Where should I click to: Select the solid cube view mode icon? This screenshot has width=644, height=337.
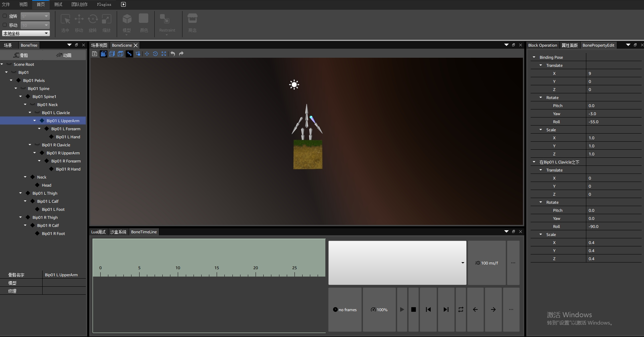point(103,54)
